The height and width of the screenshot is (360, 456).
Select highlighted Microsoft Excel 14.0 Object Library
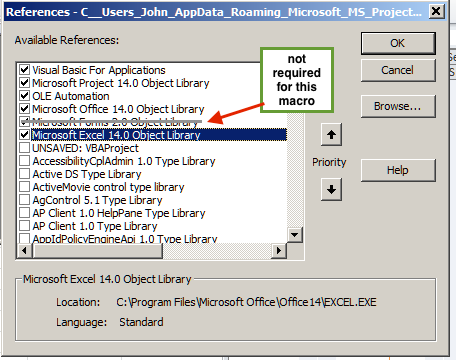[159, 135]
